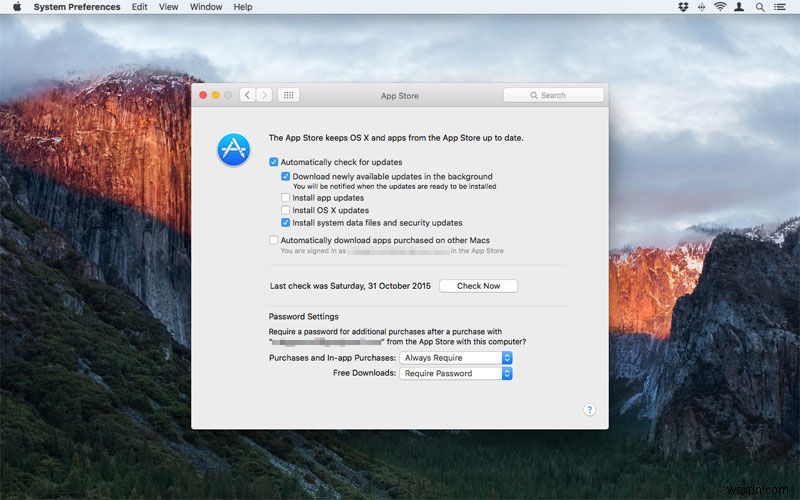The width and height of the screenshot is (800, 500).
Task: Minimize the App Store preferences window
Action: click(x=216, y=95)
